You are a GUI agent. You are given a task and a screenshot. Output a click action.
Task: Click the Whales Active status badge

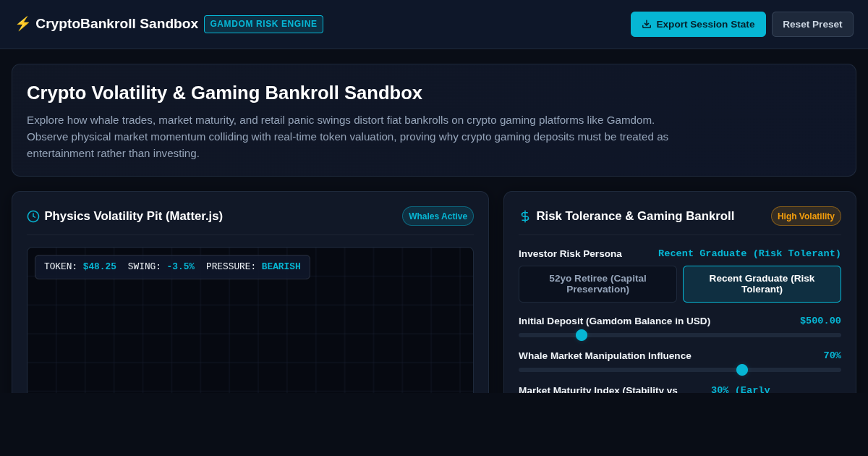pyautogui.click(x=438, y=216)
